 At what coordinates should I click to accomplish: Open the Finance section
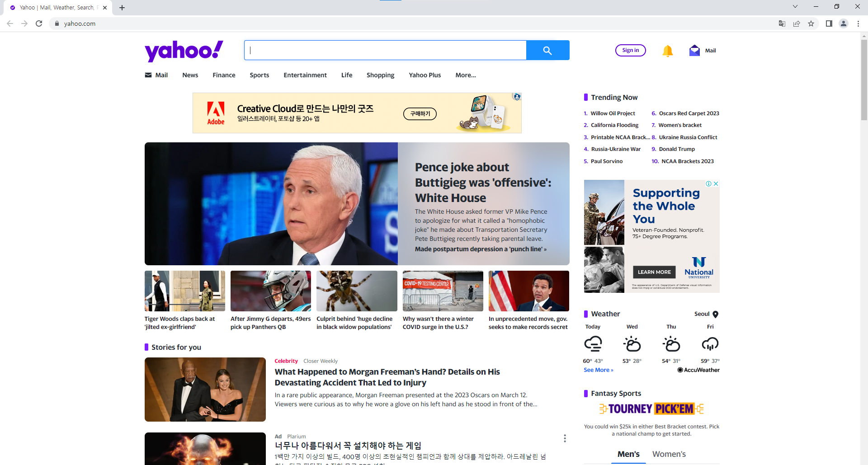[224, 75]
